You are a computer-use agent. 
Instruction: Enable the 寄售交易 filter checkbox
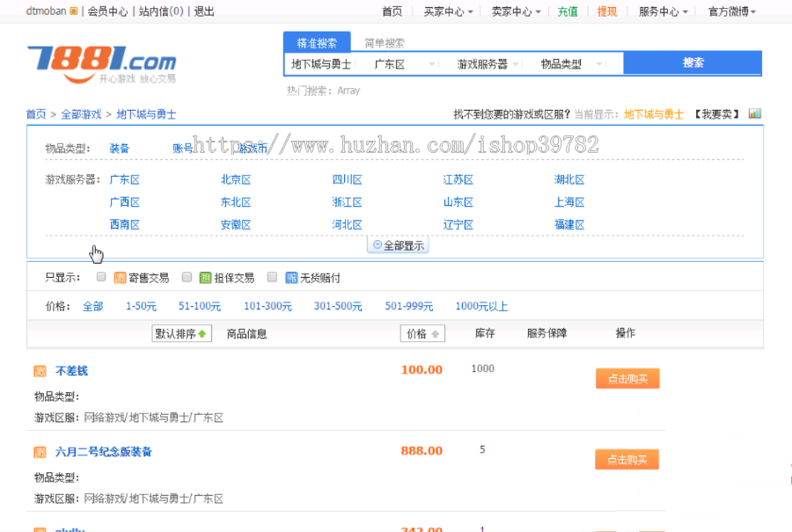(101, 277)
